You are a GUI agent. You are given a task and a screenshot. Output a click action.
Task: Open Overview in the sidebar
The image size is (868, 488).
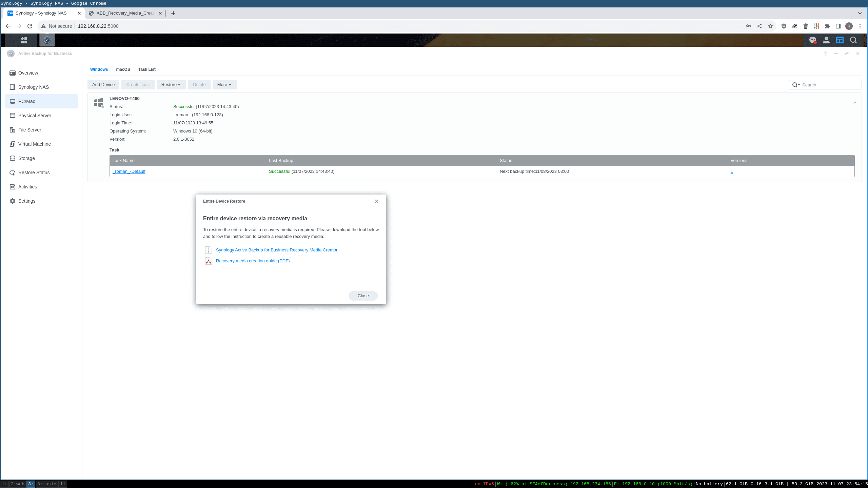pos(41,73)
